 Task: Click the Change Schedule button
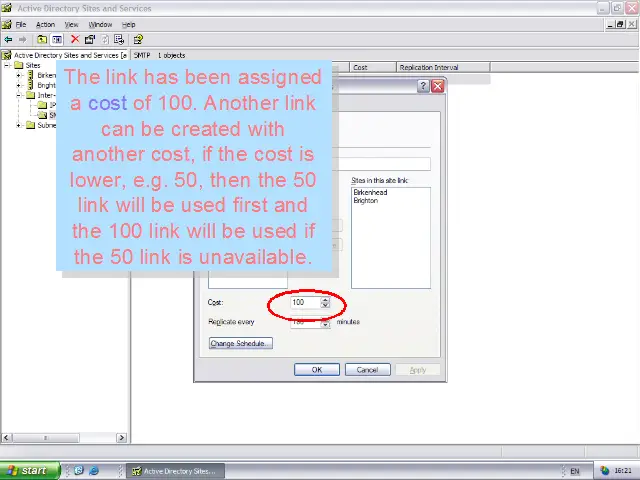(240, 343)
